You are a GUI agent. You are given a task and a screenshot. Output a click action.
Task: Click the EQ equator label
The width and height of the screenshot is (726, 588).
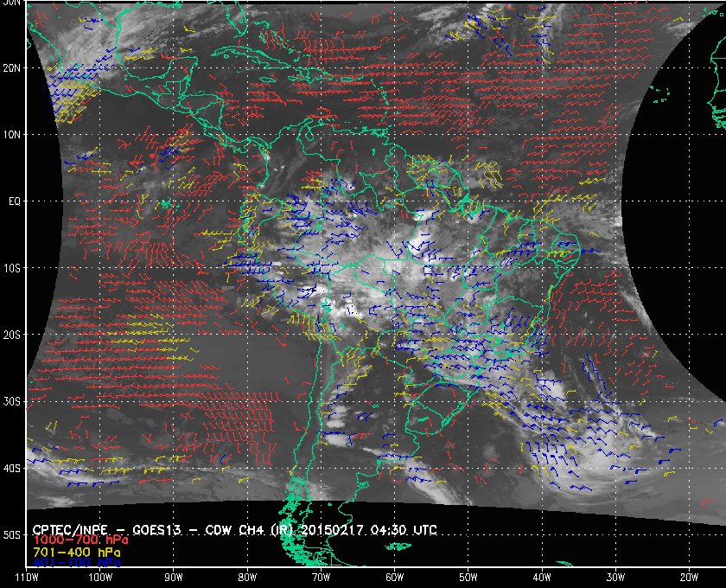pyautogui.click(x=15, y=201)
